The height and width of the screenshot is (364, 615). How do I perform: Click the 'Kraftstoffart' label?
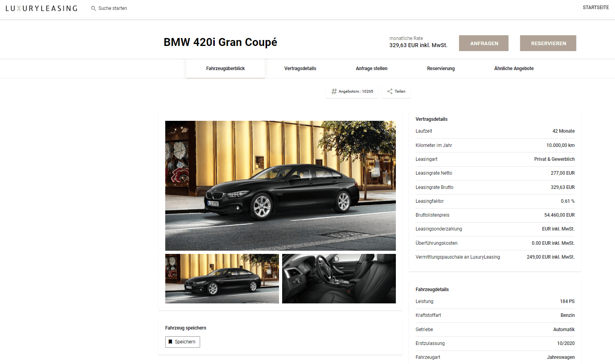[x=428, y=315]
